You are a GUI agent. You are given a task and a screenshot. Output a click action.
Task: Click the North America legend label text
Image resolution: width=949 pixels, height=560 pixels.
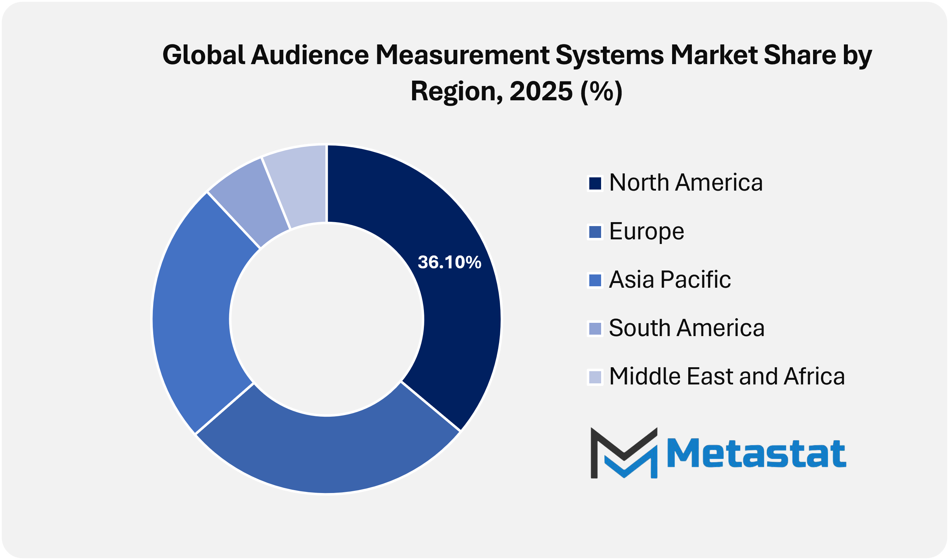(686, 183)
